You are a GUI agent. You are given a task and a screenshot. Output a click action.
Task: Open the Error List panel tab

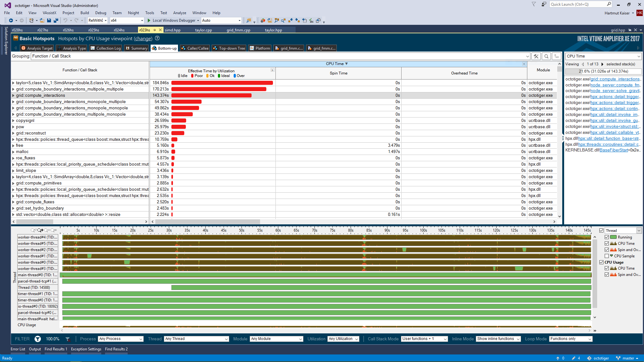18,349
